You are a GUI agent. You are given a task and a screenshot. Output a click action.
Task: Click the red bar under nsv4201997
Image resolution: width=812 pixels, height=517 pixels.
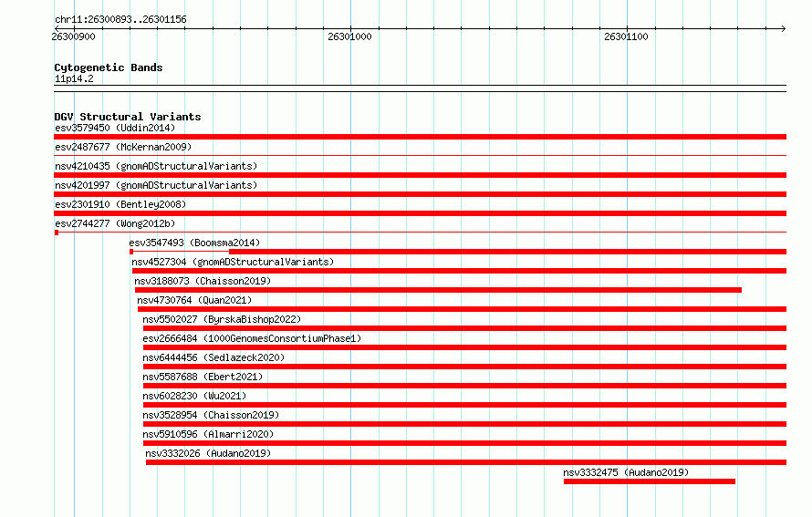420,194
